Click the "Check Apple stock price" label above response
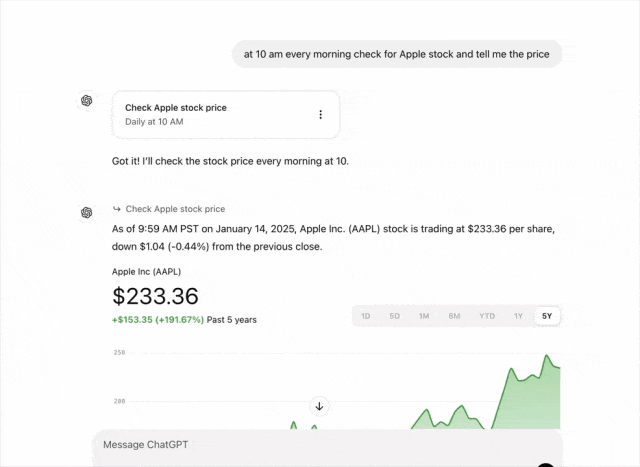 pos(175,209)
